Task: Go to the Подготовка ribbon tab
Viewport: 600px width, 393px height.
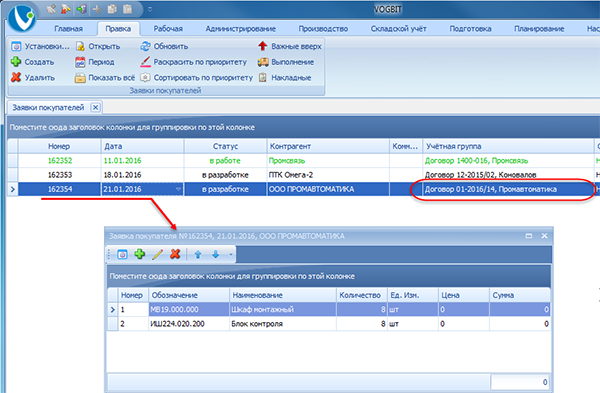Action: tap(470, 29)
